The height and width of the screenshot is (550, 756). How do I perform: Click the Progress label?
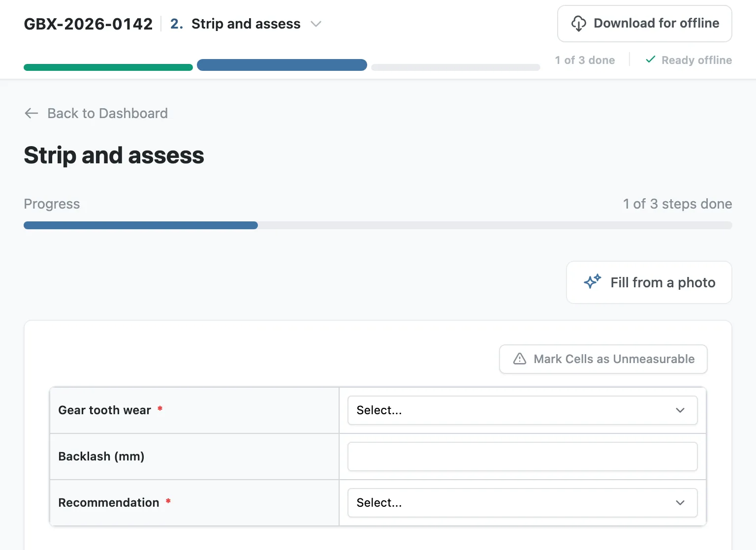(x=52, y=204)
